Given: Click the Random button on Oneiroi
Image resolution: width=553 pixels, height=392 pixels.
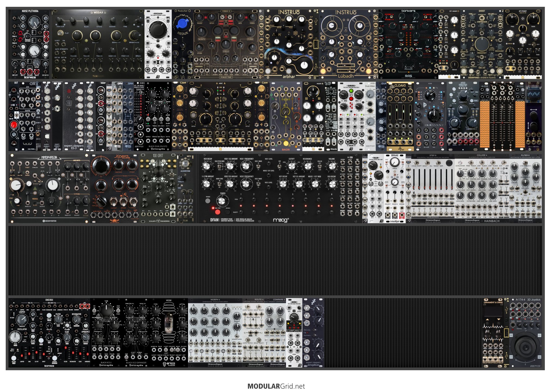Looking at the screenshot, I should pos(54,358).
